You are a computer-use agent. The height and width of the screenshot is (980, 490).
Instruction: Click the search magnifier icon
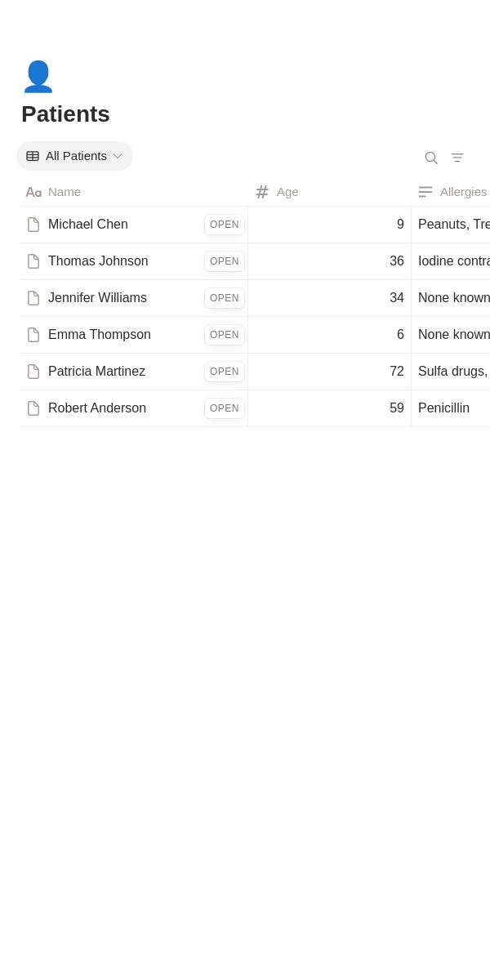click(x=431, y=158)
